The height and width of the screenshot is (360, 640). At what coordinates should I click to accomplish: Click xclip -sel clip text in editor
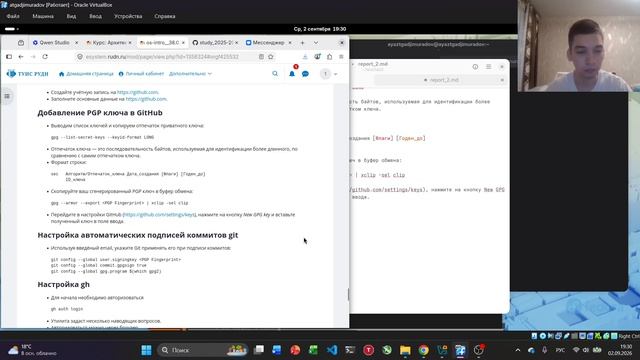[x=383, y=175]
